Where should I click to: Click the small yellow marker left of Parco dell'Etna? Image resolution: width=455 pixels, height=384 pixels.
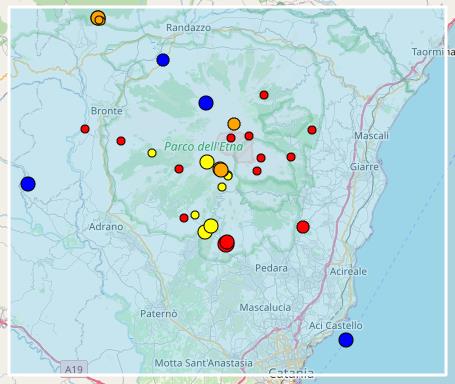coord(152,153)
